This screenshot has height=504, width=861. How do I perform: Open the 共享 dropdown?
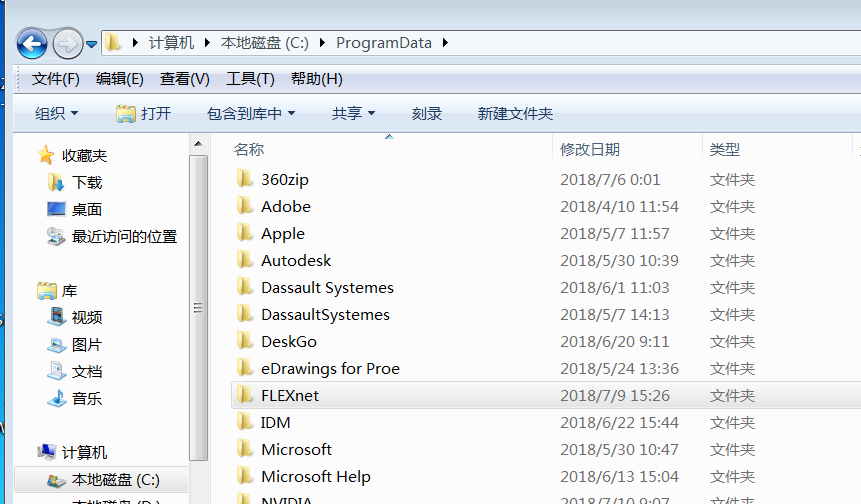[354, 114]
